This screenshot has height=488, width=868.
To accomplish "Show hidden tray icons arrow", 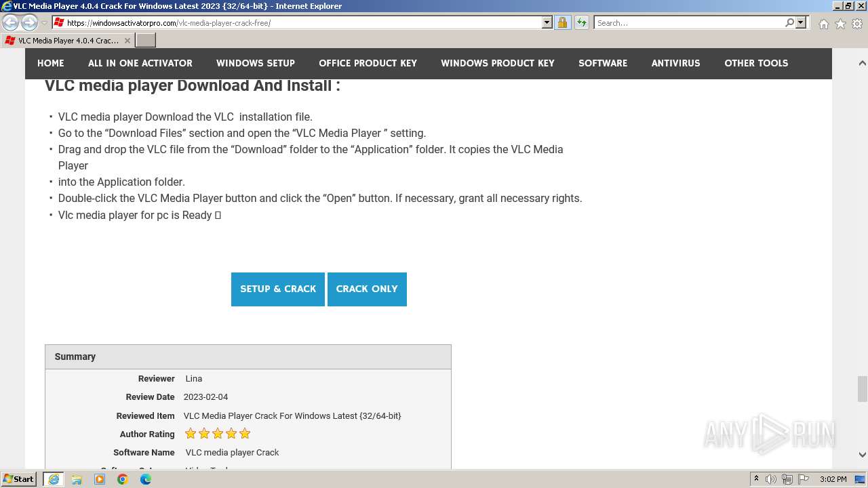I will (x=756, y=479).
